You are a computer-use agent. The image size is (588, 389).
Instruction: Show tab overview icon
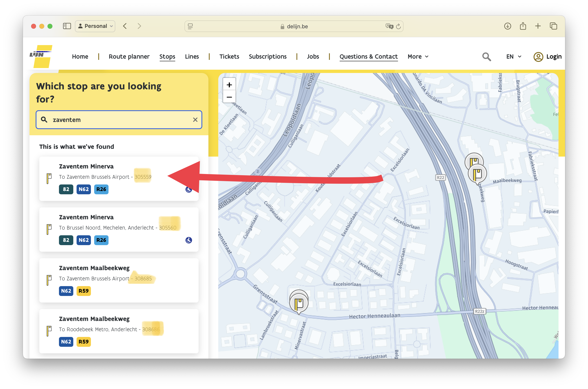(553, 26)
